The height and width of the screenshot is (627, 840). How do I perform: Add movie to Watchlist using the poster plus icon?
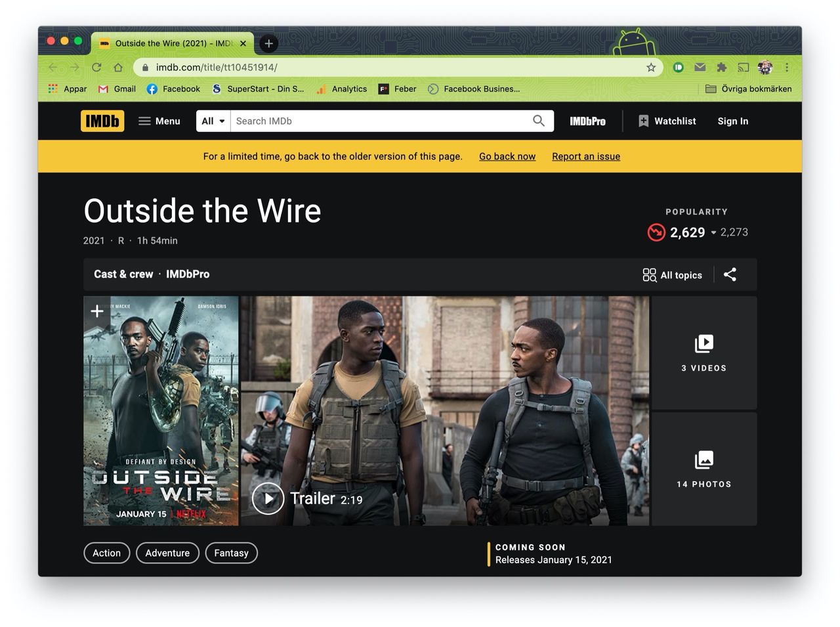(x=96, y=311)
